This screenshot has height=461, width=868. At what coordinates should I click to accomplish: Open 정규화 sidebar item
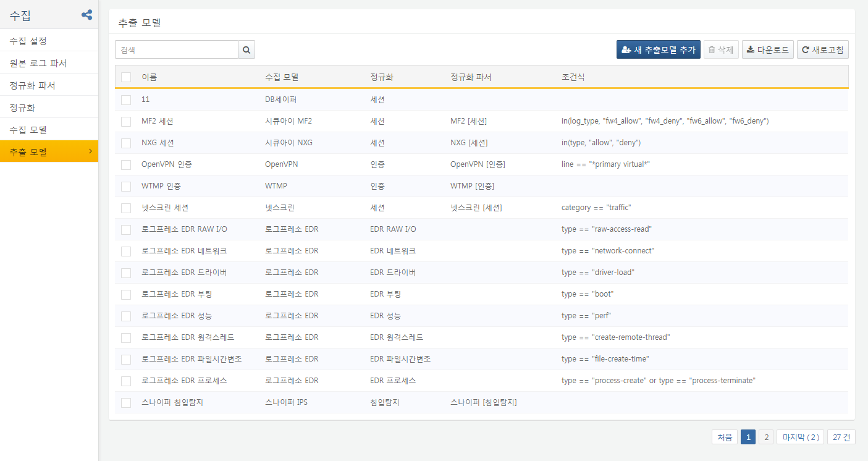pyautogui.click(x=49, y=108)
